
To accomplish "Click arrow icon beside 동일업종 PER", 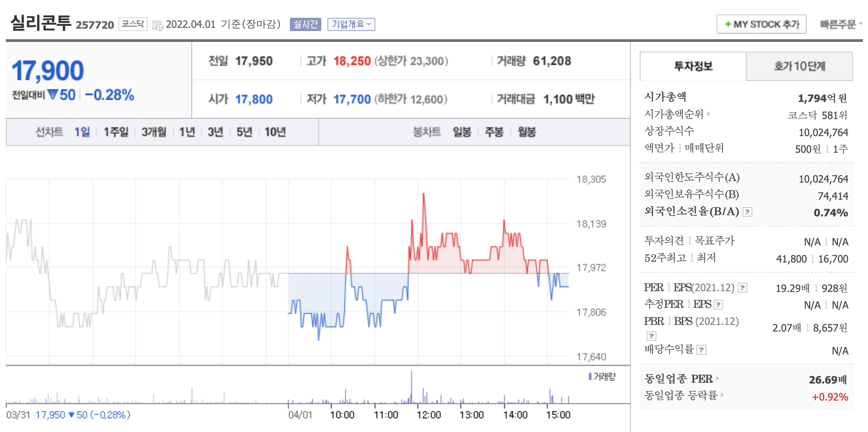I will tap(718, 378).
